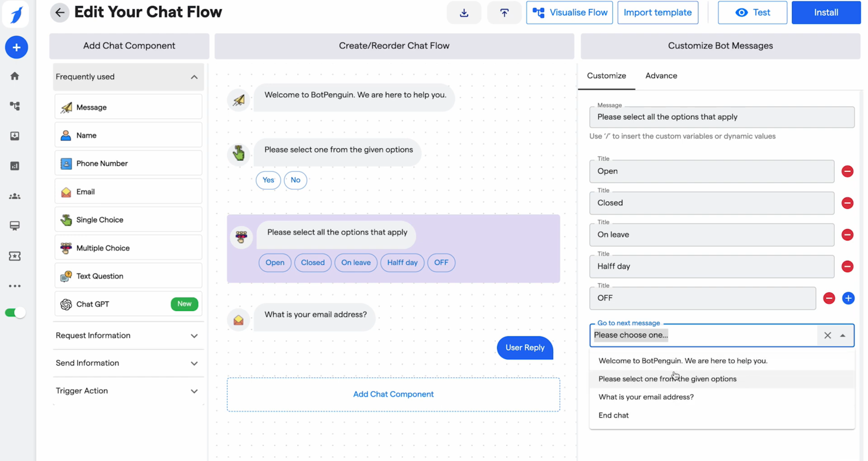
Task: Switch to the Advance tab
Action: coord(661,75)
